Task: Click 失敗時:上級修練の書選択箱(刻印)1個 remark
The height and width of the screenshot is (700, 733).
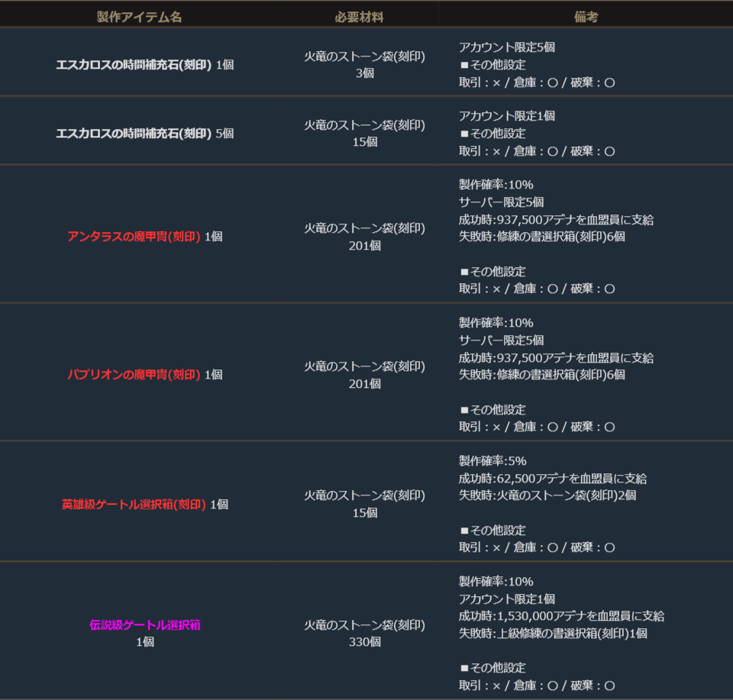Action: click(x=553, y=634)
